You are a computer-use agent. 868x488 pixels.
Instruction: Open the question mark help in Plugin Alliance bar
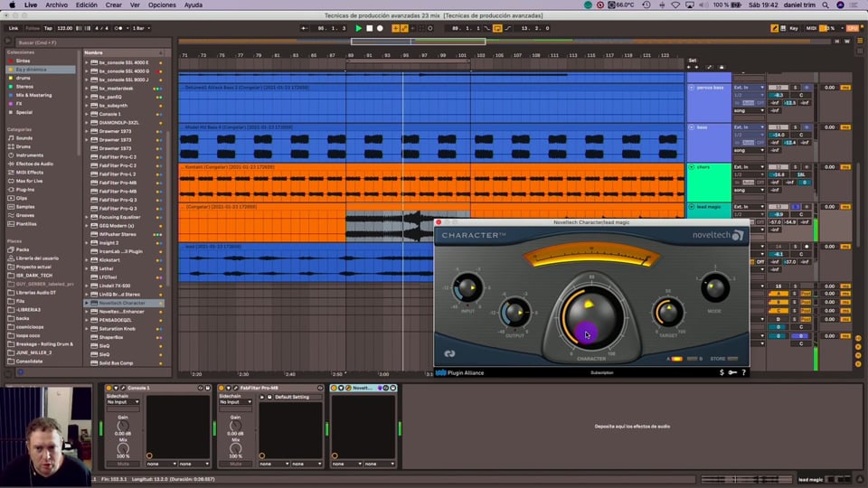pyautogui.click(x=743, y=373)
